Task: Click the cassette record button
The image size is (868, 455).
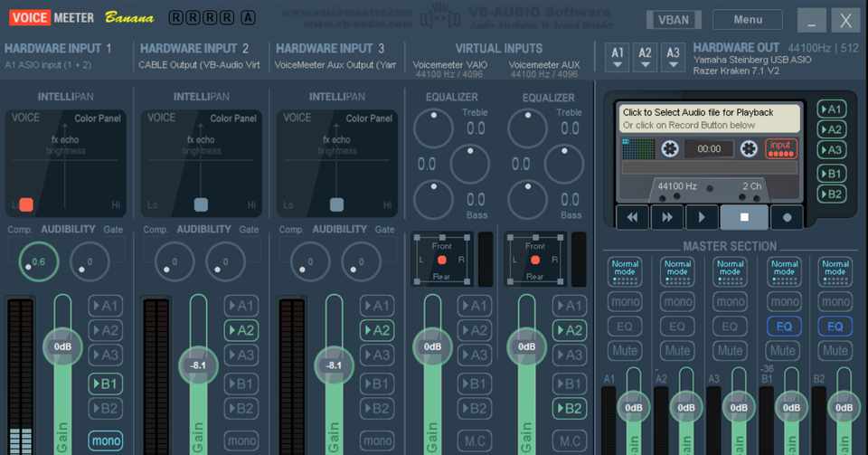Action: [x=787, y=217]
